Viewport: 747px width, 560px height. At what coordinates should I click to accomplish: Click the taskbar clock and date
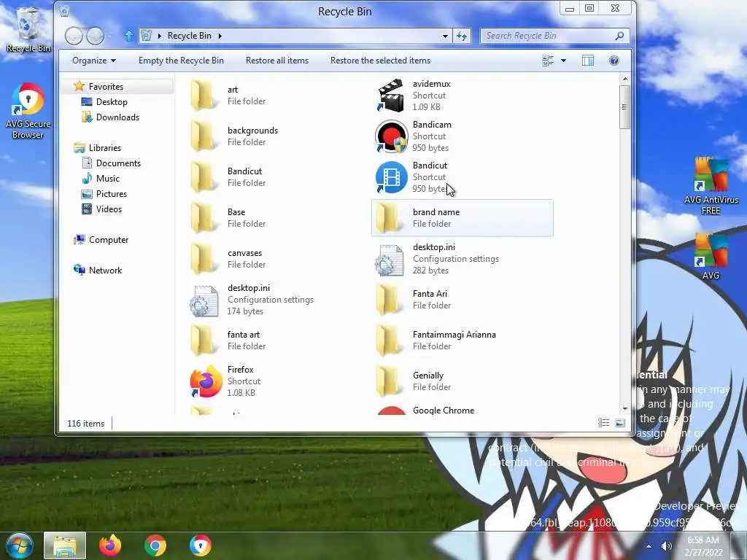click(x=704, y=545)
